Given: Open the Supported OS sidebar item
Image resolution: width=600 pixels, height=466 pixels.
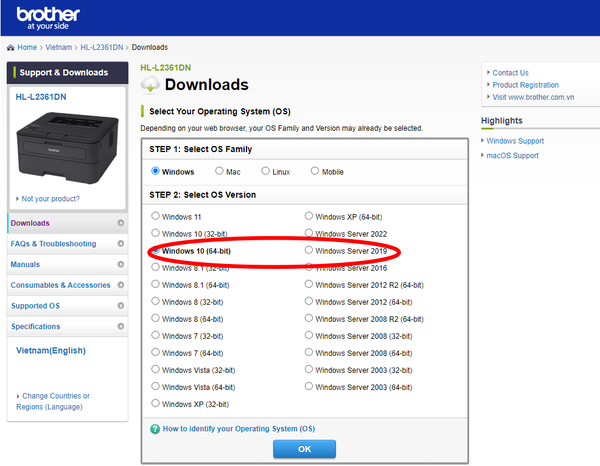Looking at the screenshot, I should [67, 306].
